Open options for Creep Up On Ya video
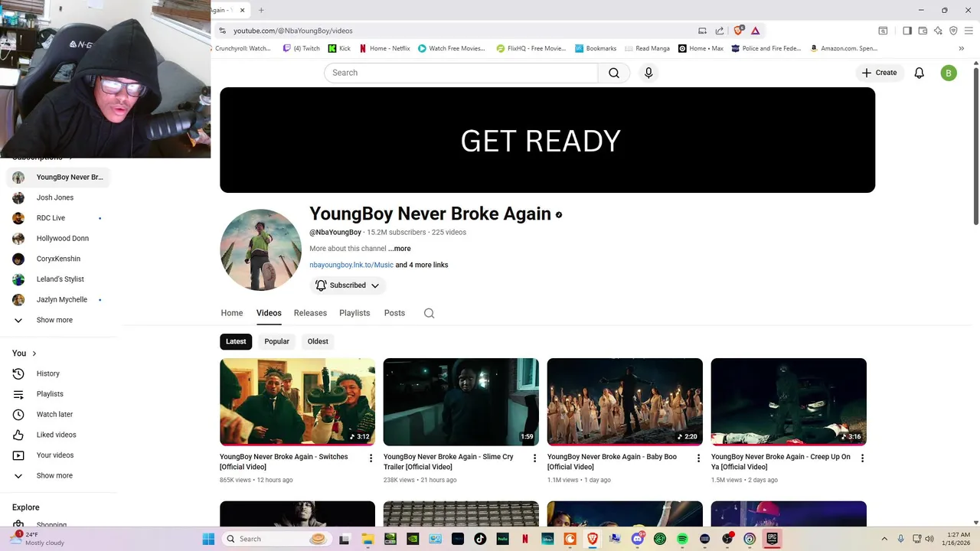 pyautogui.click(x=862, y=458)
